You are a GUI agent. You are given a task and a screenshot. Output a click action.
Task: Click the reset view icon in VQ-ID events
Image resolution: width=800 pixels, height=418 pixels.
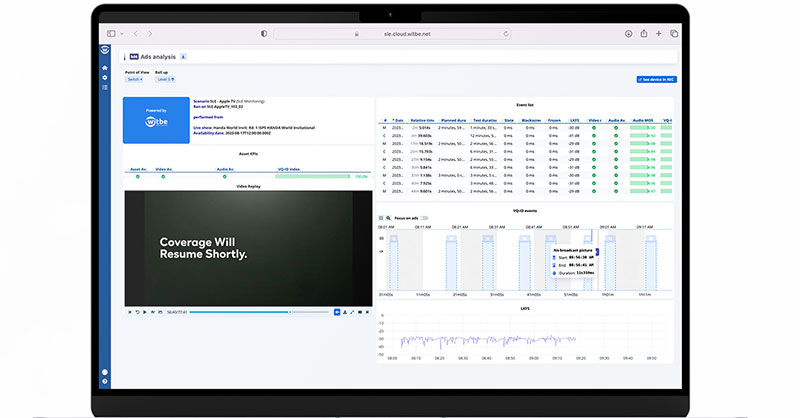pyautogui.click(x=381, y=218)
